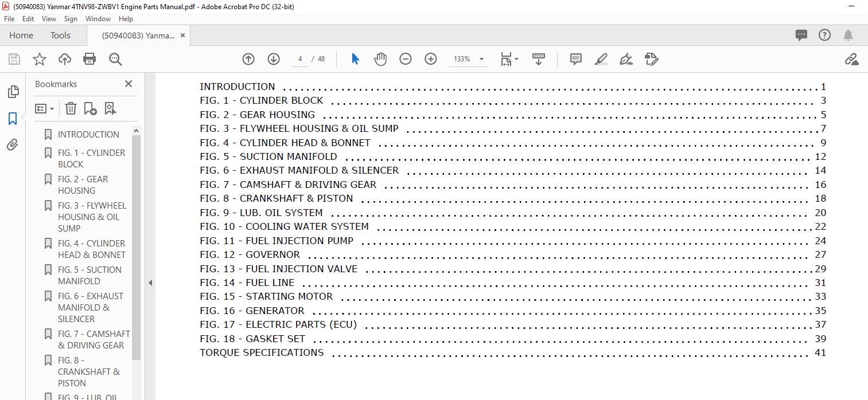
Task: Open notifications bell
Action: (x=848, y=36)
